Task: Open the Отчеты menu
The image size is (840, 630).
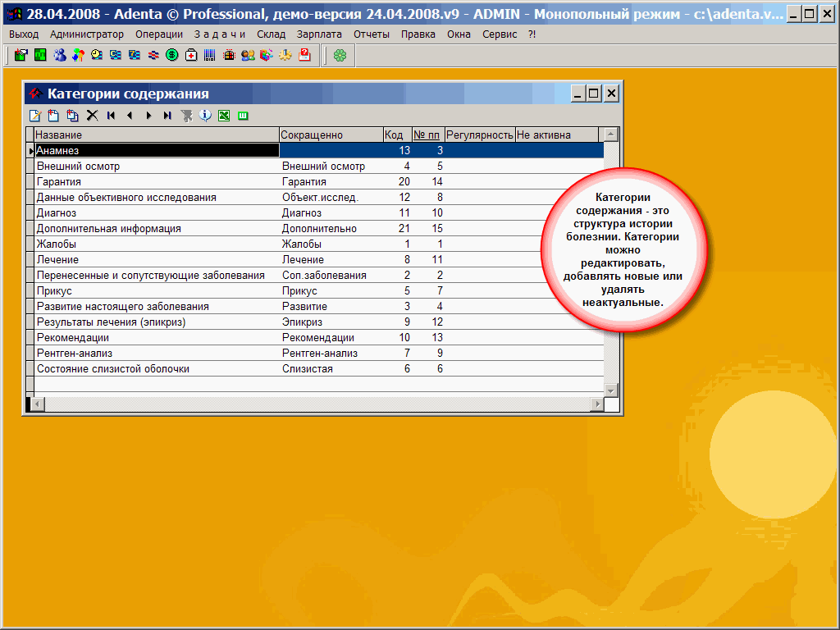Action: [372, 34]
